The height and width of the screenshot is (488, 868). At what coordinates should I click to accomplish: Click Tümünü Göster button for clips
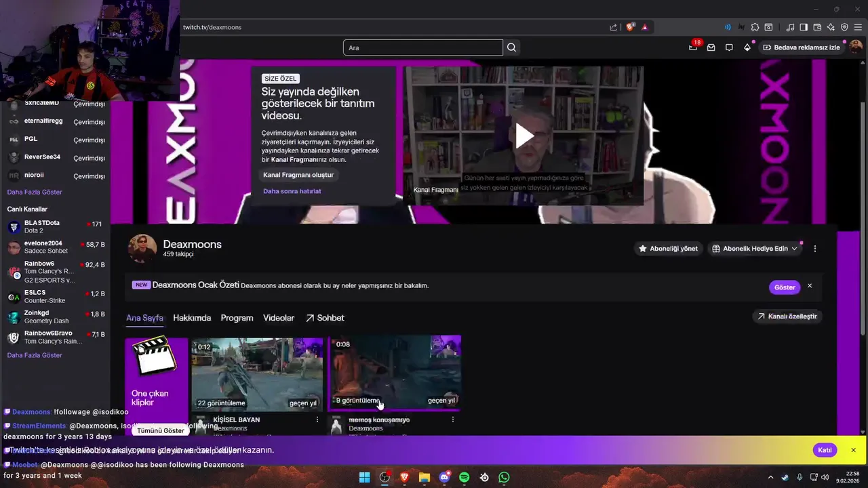(x=161, y=430)
